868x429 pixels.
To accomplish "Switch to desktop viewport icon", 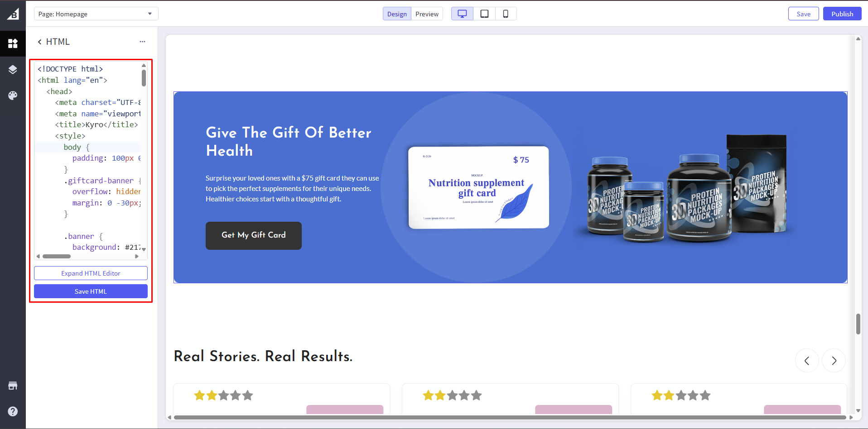I will pos(462,14).
